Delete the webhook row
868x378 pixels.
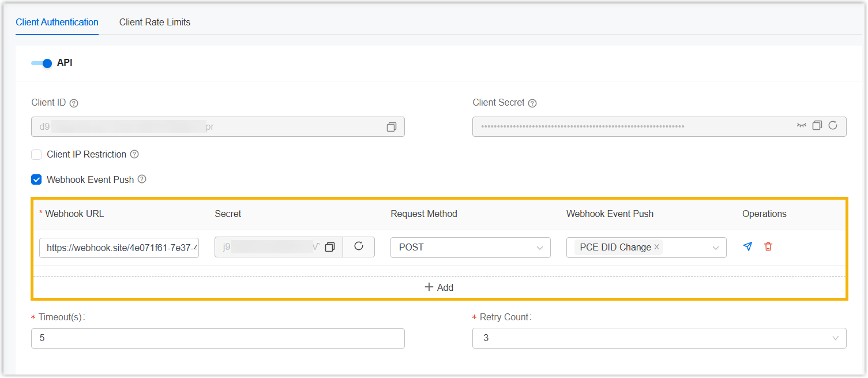click(x=768, y=246)
